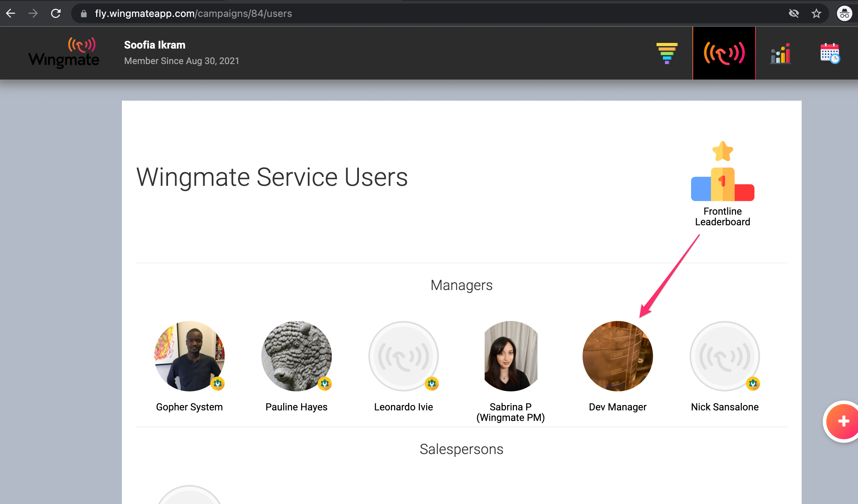858x504 pixels.
Task: Click the Gopher System name
Action: [x=189, y=407]
